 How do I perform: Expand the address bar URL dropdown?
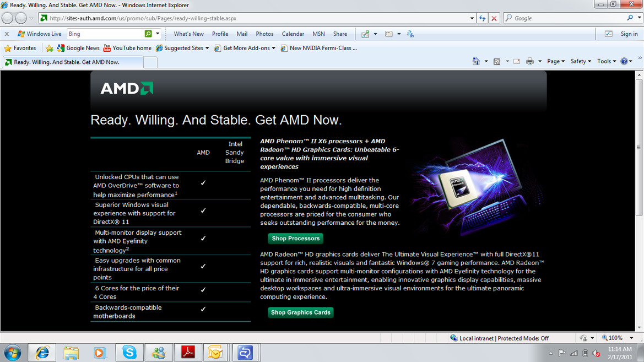[472, 18]
